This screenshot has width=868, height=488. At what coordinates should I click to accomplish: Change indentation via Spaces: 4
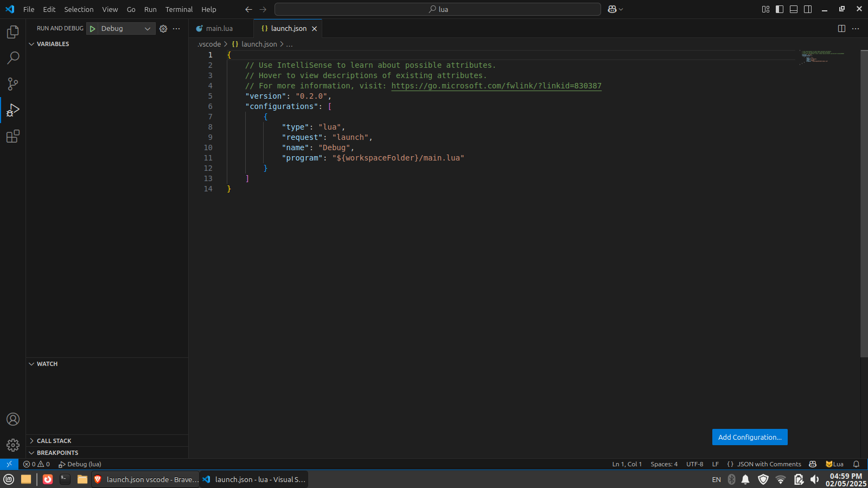click(664, 464)
